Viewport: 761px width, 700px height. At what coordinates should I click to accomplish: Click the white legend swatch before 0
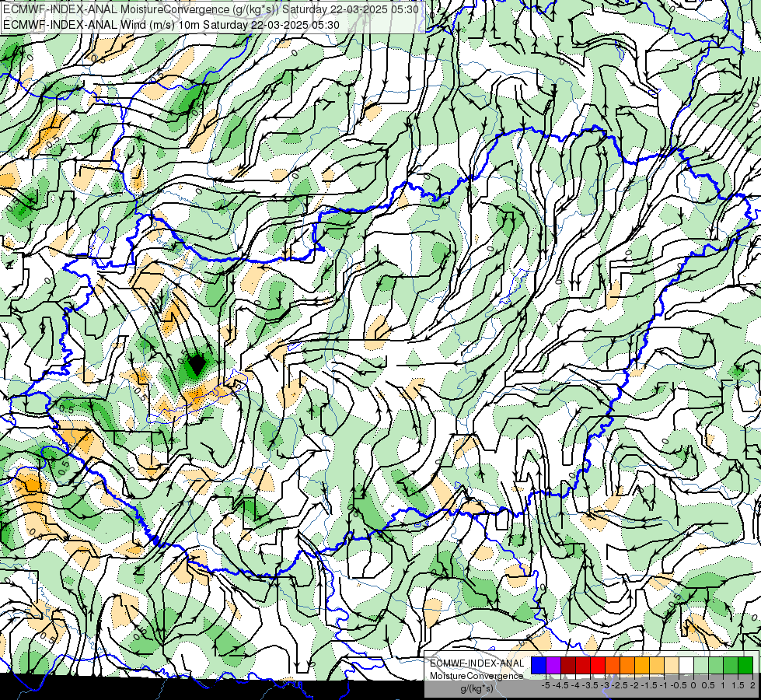tap(686, 665)
